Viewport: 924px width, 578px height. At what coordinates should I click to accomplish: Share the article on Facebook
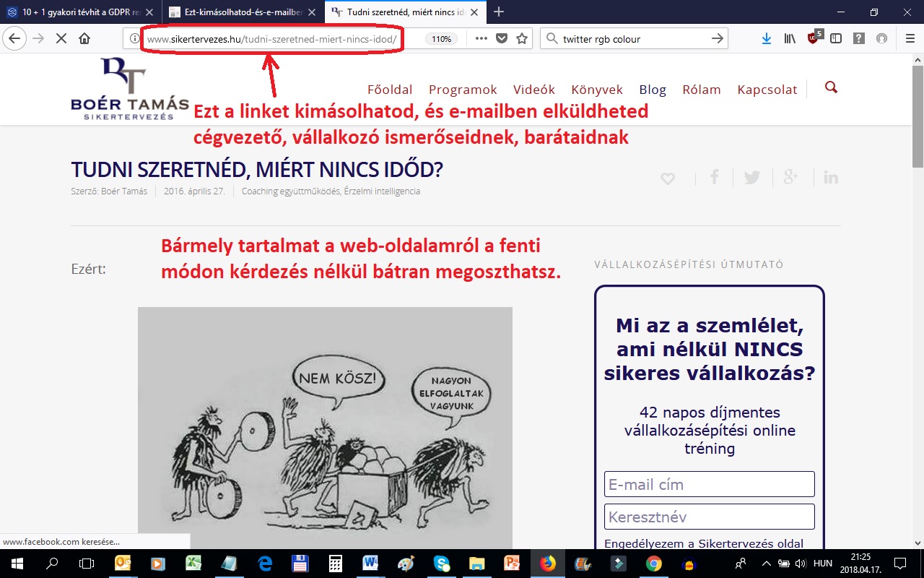click(x=715, y=177)
